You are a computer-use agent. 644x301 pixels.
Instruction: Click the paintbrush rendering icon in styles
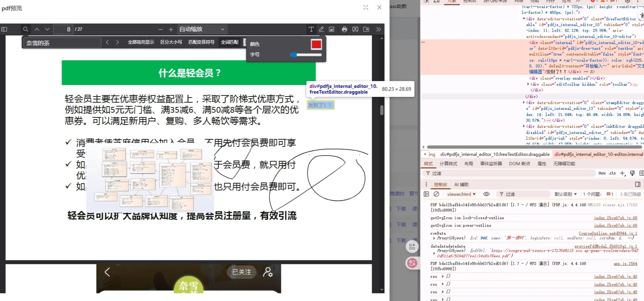click(x=632, y=173)
